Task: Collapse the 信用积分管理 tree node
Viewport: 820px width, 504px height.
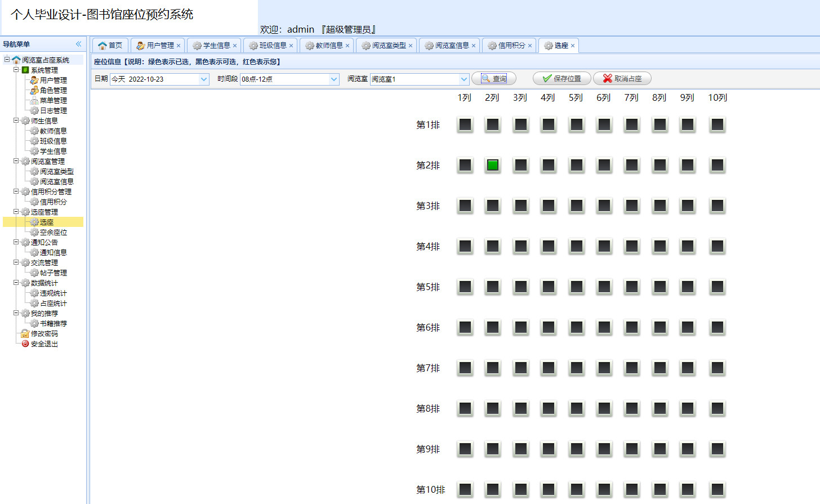Action: [x=16, y=191]
